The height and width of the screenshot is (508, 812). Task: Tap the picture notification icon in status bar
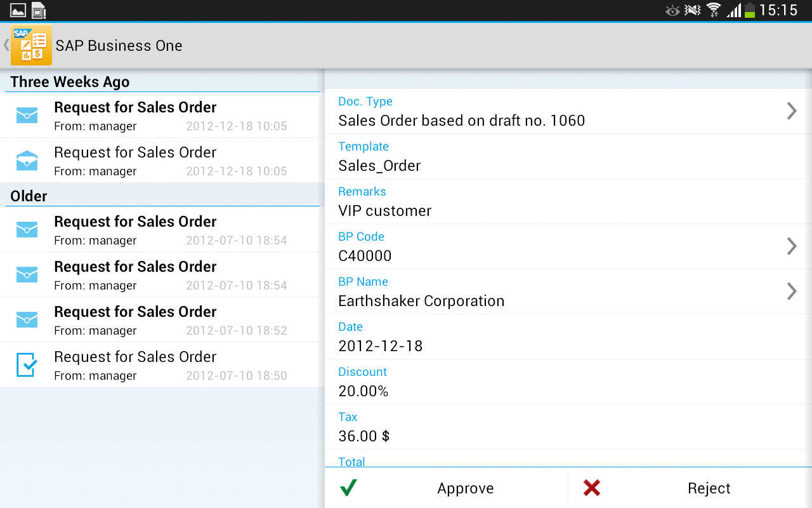click(18, 10)
